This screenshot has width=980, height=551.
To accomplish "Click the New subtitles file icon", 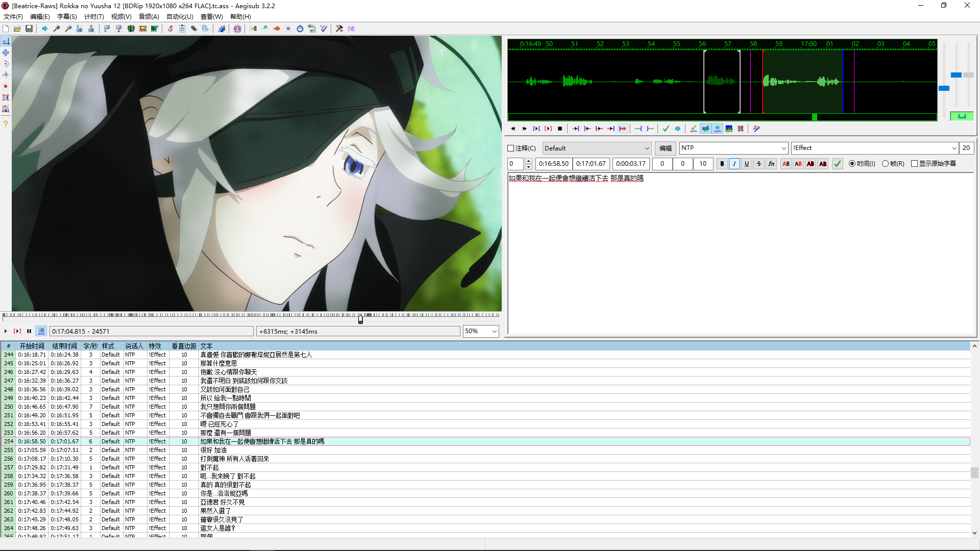I will (x=6, y=29).
